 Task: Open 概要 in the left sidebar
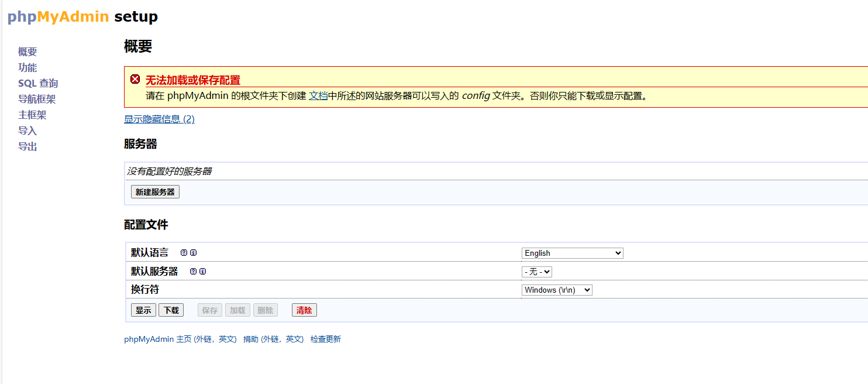[x=27, y=52]
